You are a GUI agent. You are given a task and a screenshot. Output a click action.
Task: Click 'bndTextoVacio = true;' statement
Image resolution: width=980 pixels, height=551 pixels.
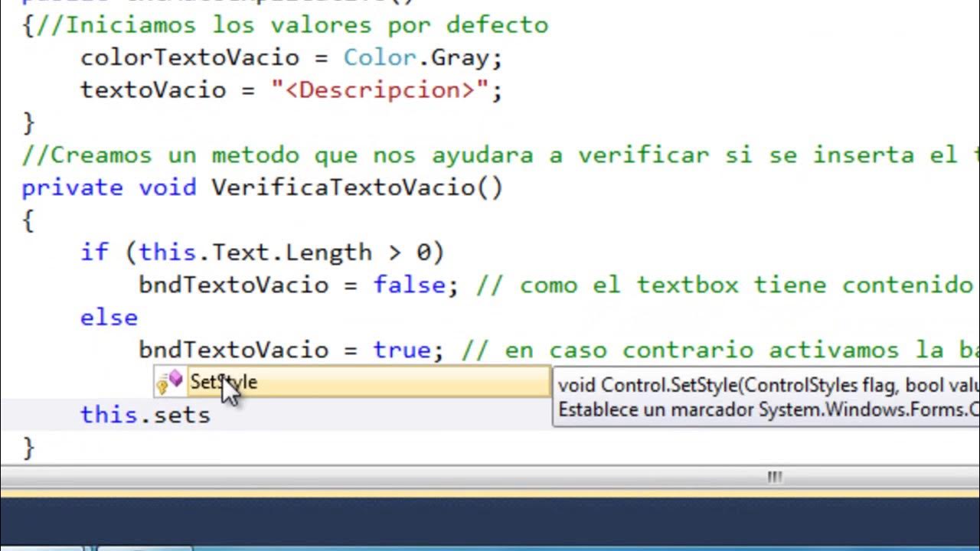click(291, 350)
